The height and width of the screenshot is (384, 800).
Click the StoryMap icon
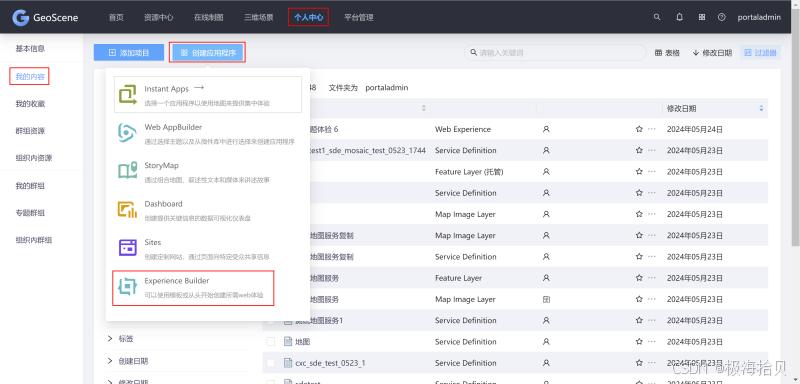(128, 171)
